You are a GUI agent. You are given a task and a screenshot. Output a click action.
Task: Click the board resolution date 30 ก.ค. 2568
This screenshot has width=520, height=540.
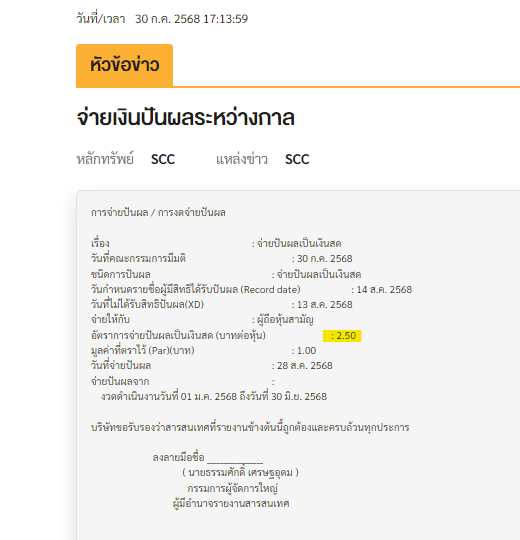tap(324, 259)
